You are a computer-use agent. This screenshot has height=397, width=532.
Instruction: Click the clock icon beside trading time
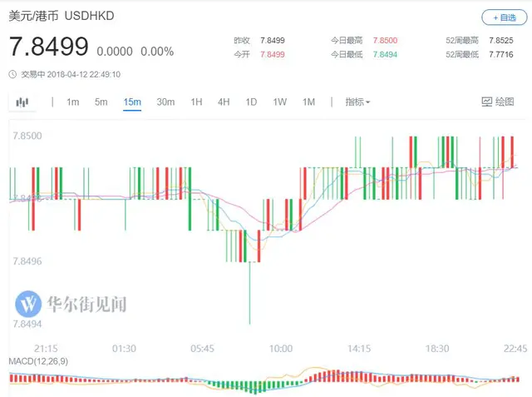click(x=12, y=74)
